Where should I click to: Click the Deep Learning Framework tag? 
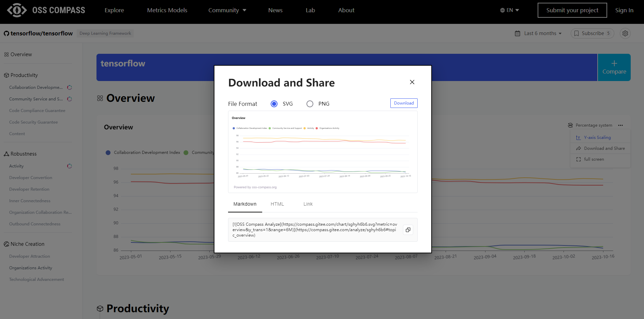pyautogui.click(x=105, y=33)
